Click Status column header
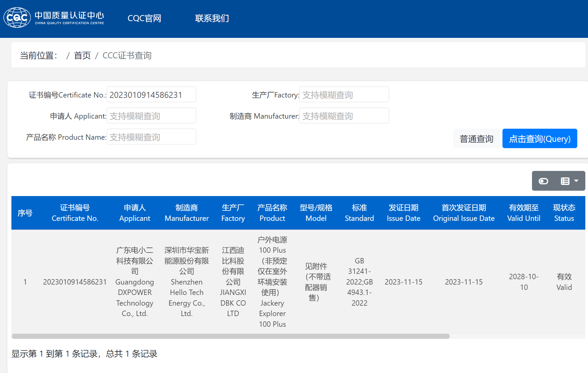Viewport: 588px width, 373px height. (564, 213)
